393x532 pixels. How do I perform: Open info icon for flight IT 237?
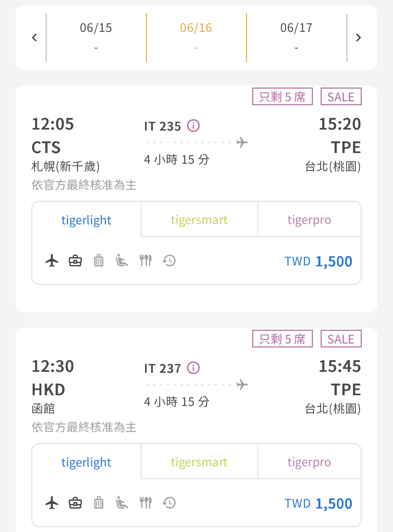tap(193, 368)
